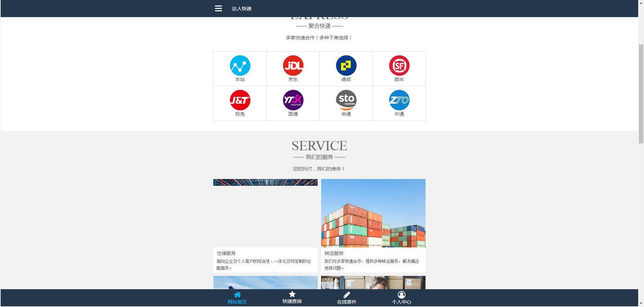Viewport: 644px width, 307px height.
Task: Open the 仓储服务 service title
Action: coord(226,253)
